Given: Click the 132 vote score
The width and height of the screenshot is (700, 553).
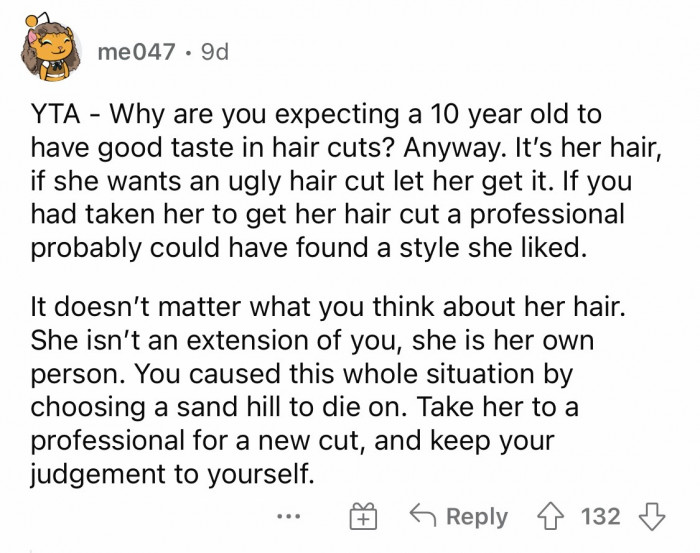Looking at the screenshot, I should [600, 517].
